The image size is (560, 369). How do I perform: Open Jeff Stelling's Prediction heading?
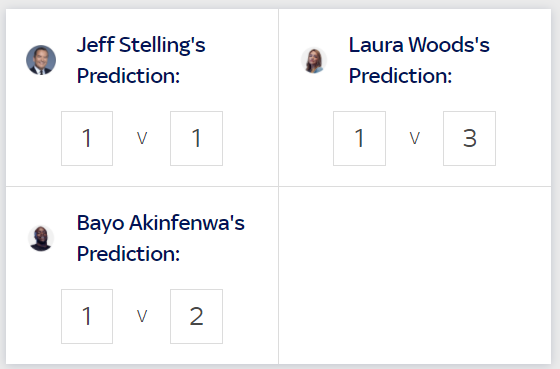pos(141,60)
